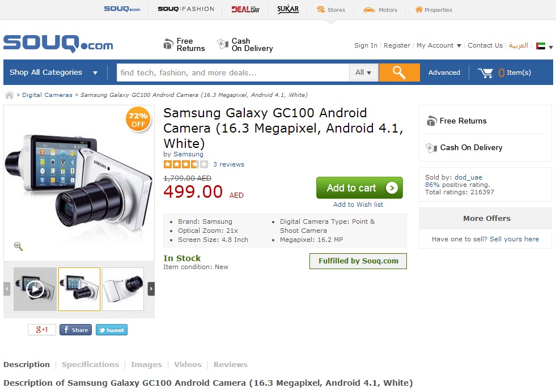
Task: Click the orange search magnifier button
Action: [399, 73]
